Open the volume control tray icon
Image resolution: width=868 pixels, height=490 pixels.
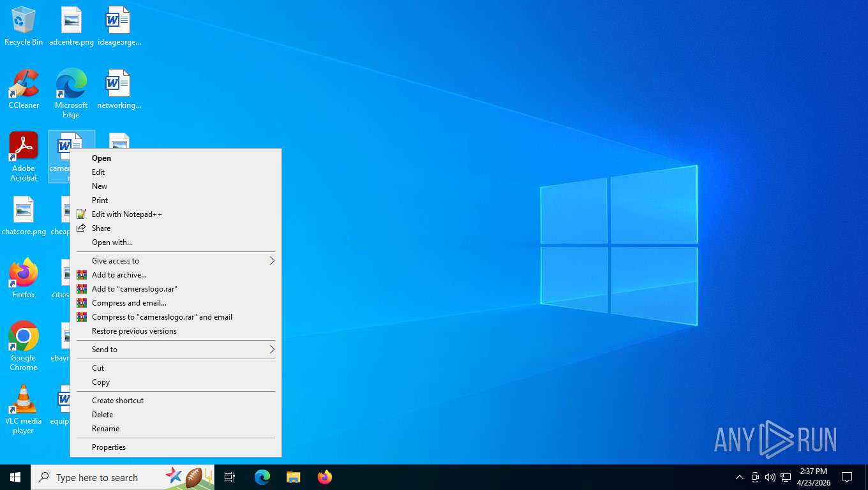point(770,477)
